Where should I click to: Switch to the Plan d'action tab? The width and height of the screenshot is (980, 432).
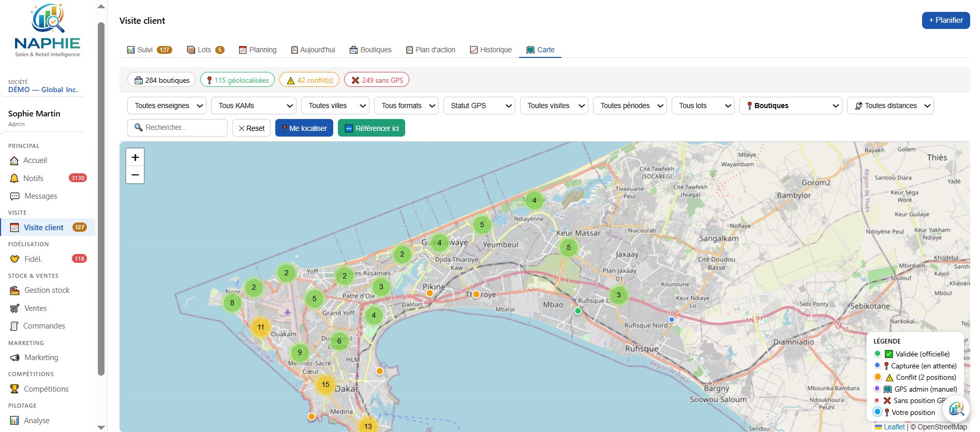click(430, 50)
